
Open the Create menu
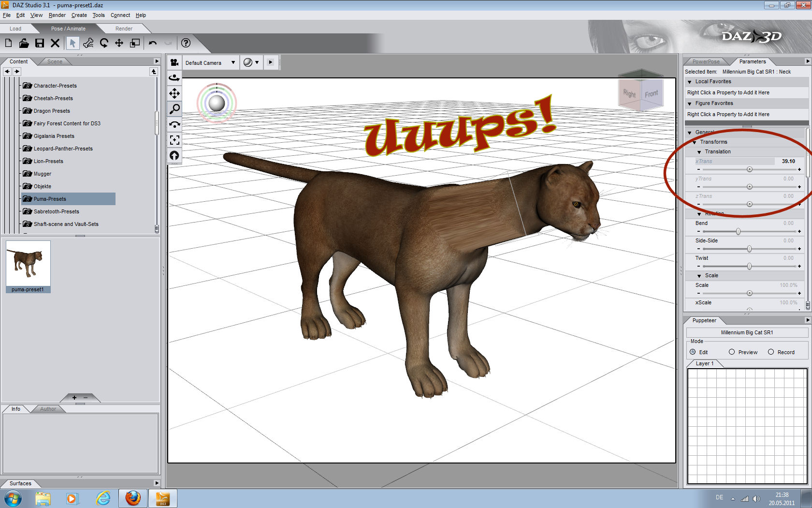pyautogui.click(x=79, y=15)
